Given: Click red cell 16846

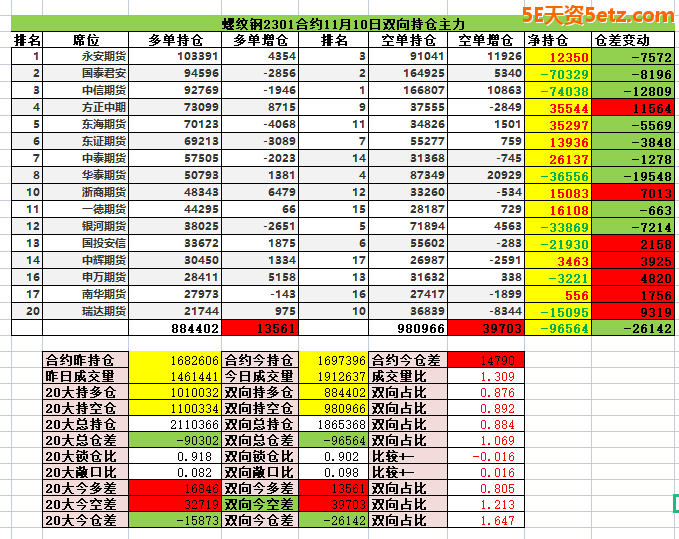Looking at the screenshot, I should coord(175,488).
